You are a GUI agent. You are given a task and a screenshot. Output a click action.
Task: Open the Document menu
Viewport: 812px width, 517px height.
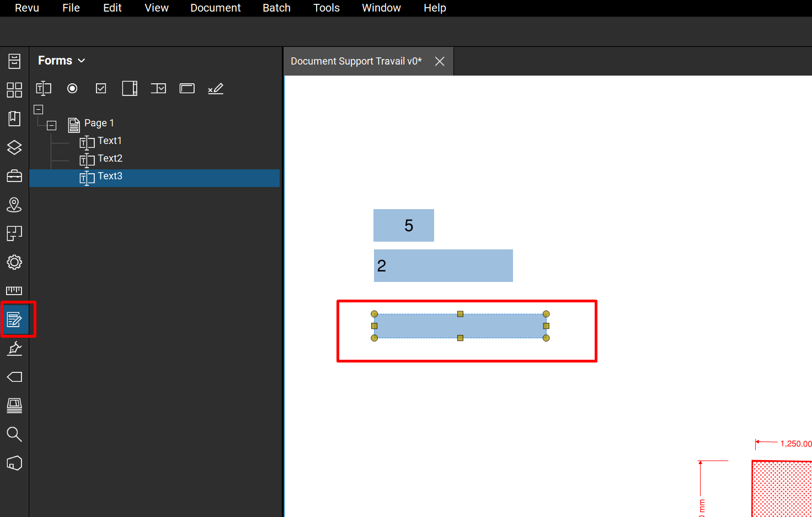click(215, 8)
